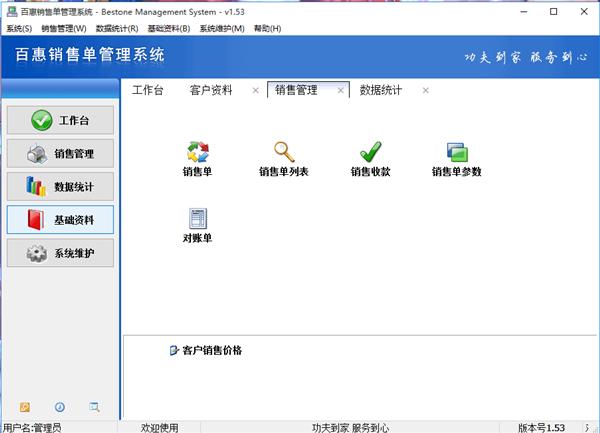Image resolution: width=600 pixels, height=433 pixels.
Task: Open the 销售单参数 settings icon
Action: (457, 158)
